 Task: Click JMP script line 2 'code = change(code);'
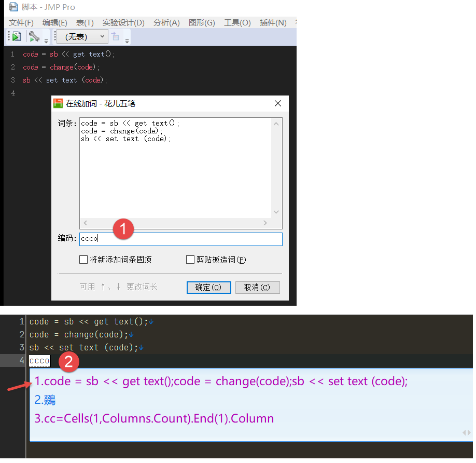(x=61, y=67)
